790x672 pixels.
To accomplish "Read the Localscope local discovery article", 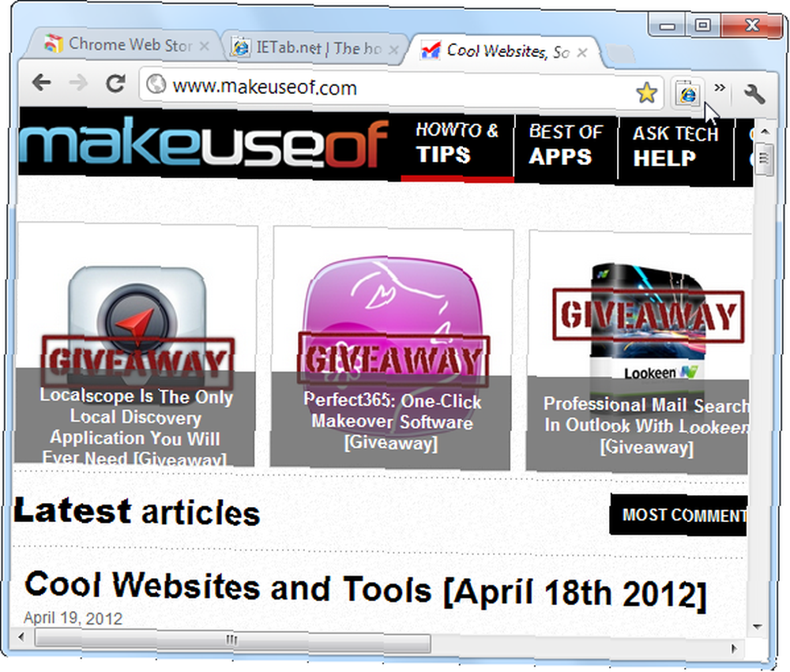I will [136, 427].
